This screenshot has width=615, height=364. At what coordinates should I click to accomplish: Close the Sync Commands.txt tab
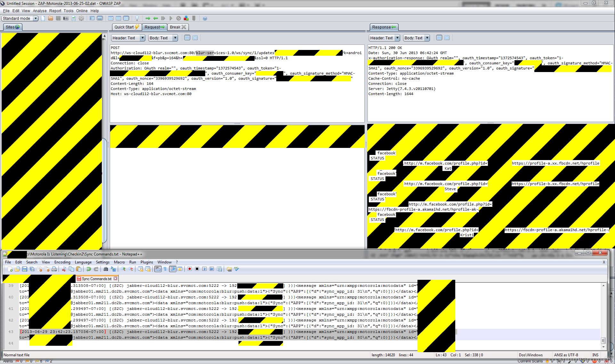116,279
